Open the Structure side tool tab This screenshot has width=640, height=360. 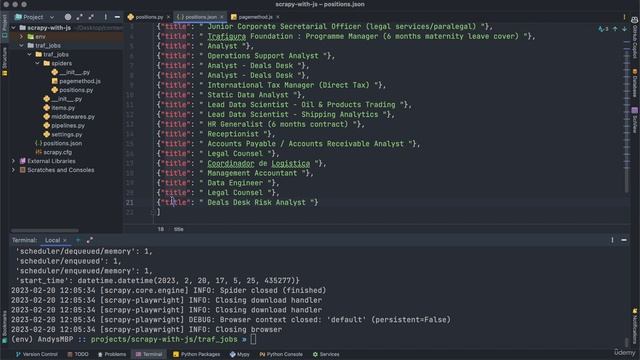click(x=4, y=61)
